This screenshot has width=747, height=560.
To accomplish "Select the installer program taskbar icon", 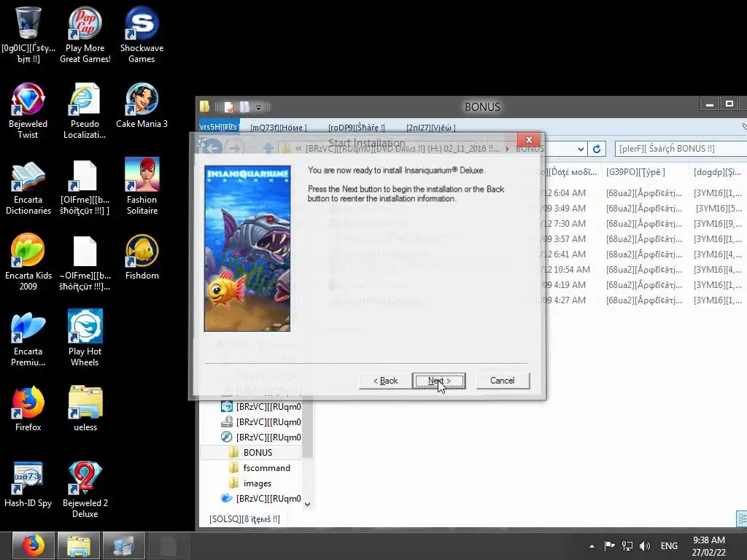I will point(123,545).
